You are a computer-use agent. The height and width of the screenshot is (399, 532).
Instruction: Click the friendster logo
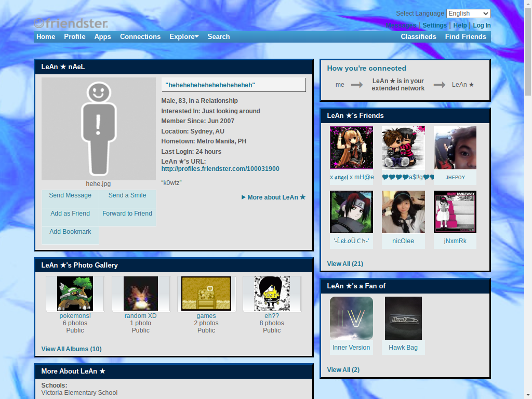click(71, 23)
